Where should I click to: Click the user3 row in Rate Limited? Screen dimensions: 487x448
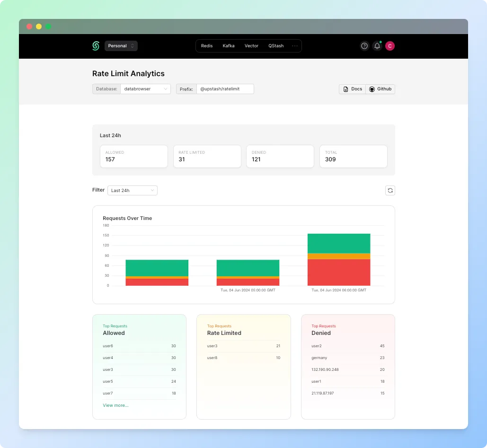[244, 346]
